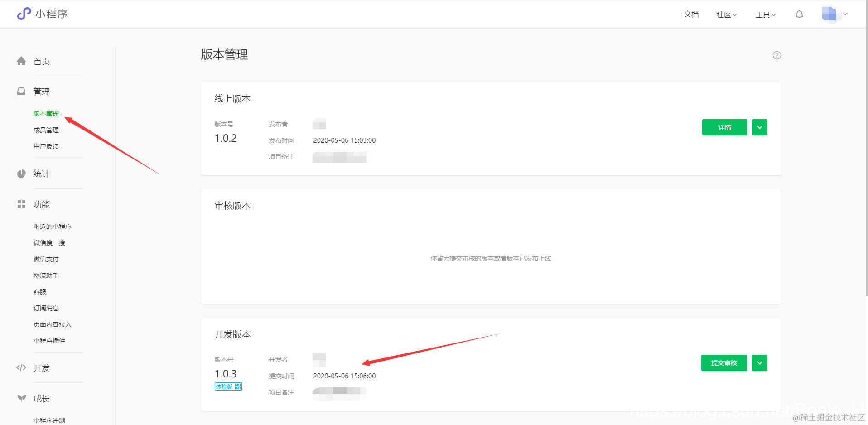Open 小程序评测 menu item
The height and width of the screenshot is (425, 868).
point(49,420)
